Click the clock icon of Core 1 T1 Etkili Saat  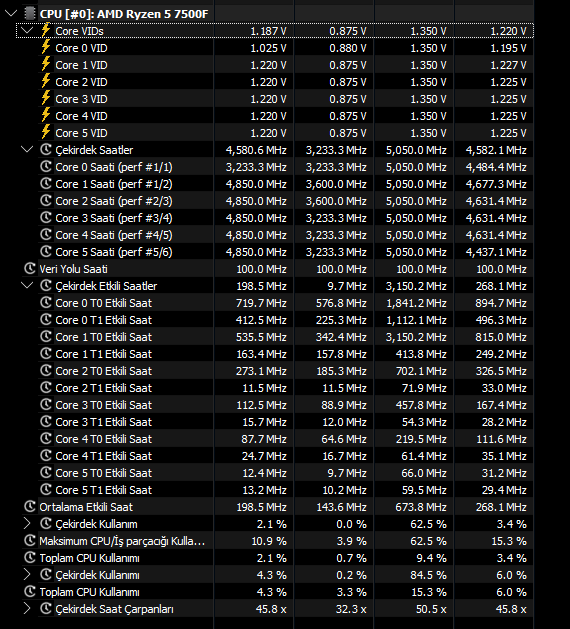tap(46, 353)
